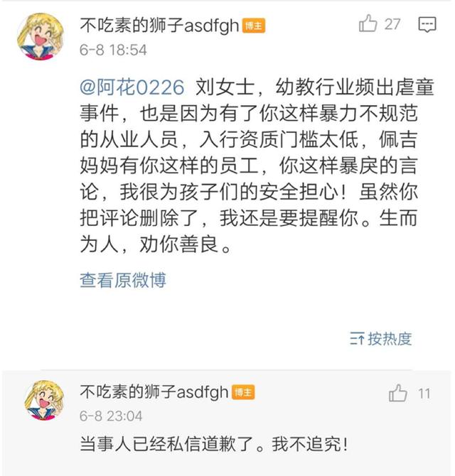Tap the username on the second comment
The image size is (455, 476).
coord(154,392)
